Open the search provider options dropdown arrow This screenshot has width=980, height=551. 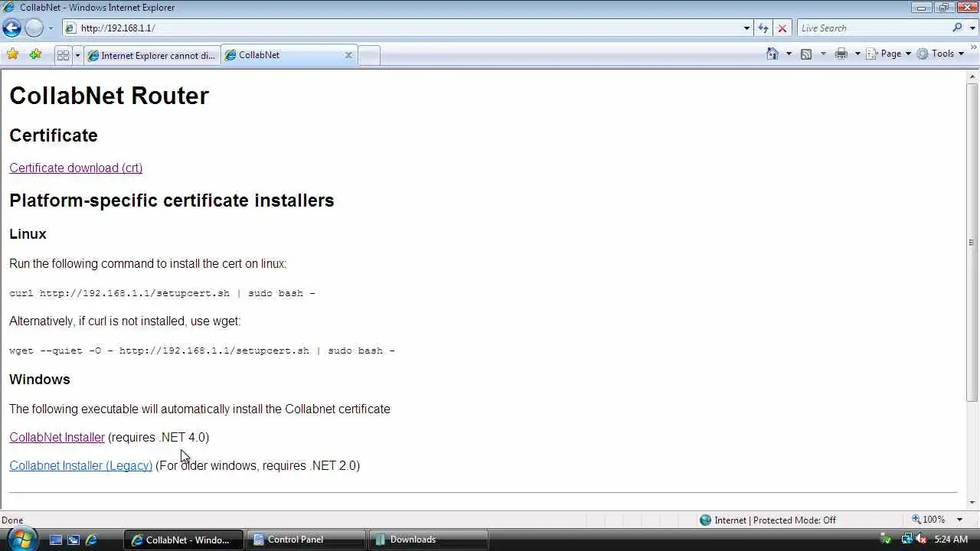click(972, 28)
